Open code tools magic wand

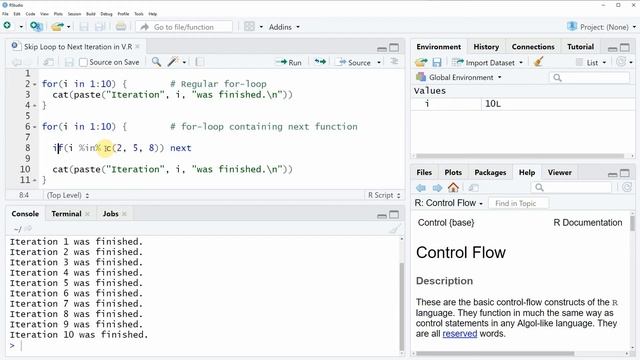173,62
